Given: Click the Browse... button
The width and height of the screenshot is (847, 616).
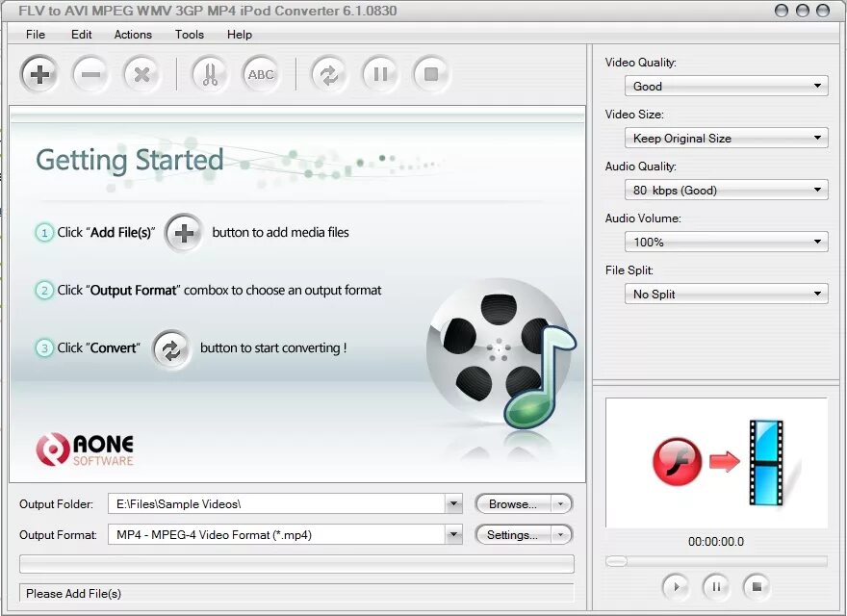Looking at the screenshot, I should click(x=513, y=504).
